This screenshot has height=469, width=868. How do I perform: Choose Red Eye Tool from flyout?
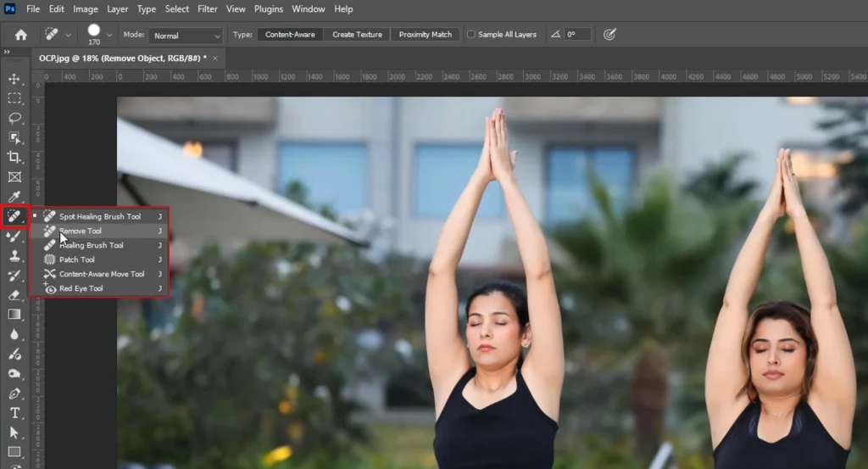tap(100, 288)
